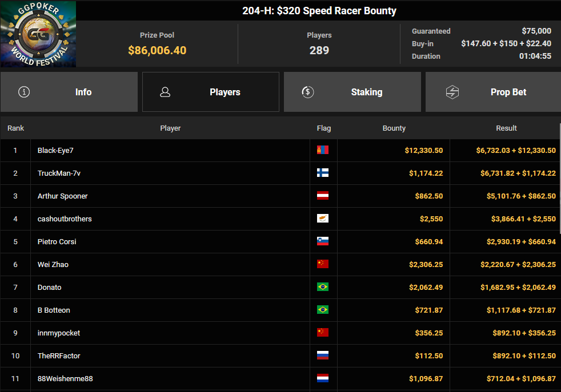This screenshot has height=392, width=561.
Task: Sort by the Bounty column header
Action: coord(394,128)
